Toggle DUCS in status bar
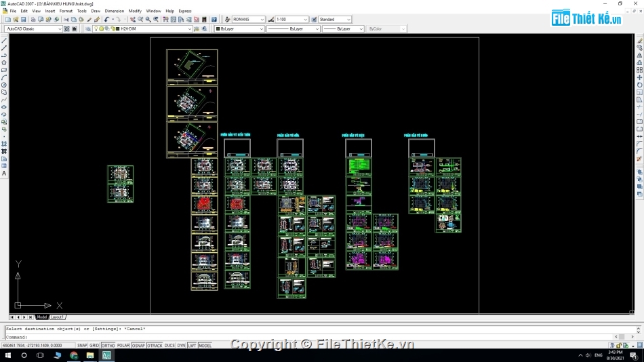 tap(169, 346)
